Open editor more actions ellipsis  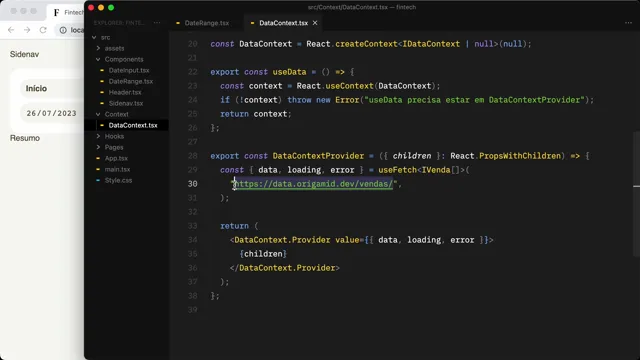click(628, 23)
